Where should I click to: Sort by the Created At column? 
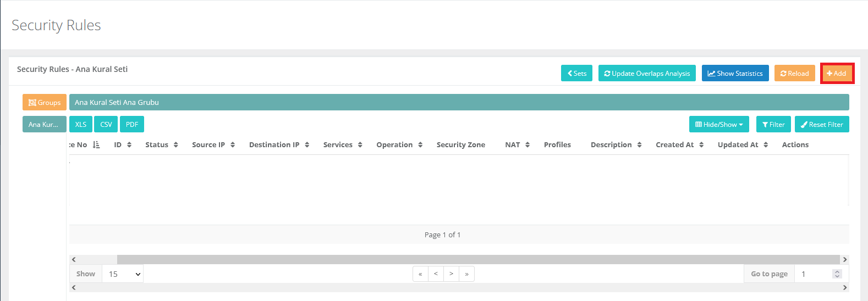(x=679, y=144)
